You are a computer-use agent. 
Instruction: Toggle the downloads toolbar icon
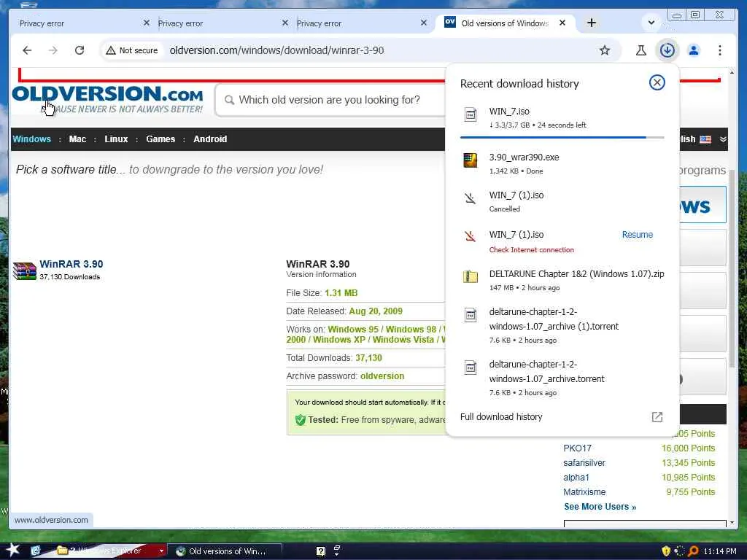[667, 50]
